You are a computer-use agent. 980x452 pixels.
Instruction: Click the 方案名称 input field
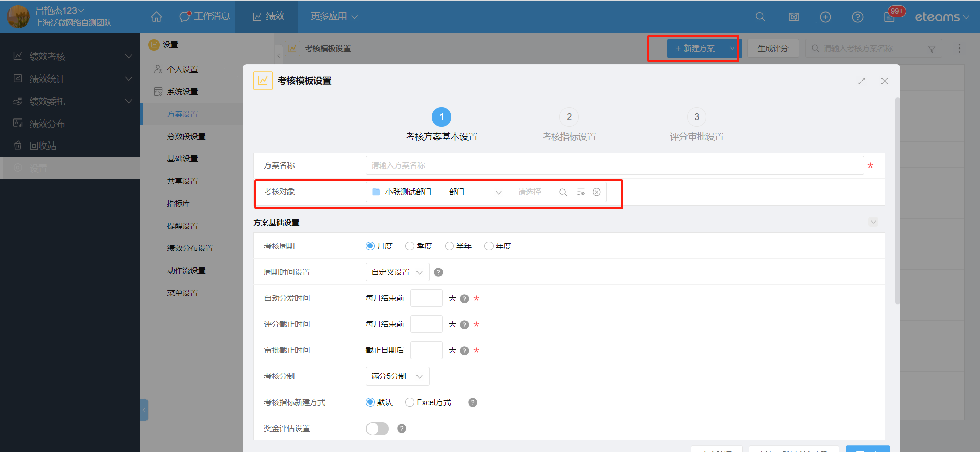click(x=615, y=165)
